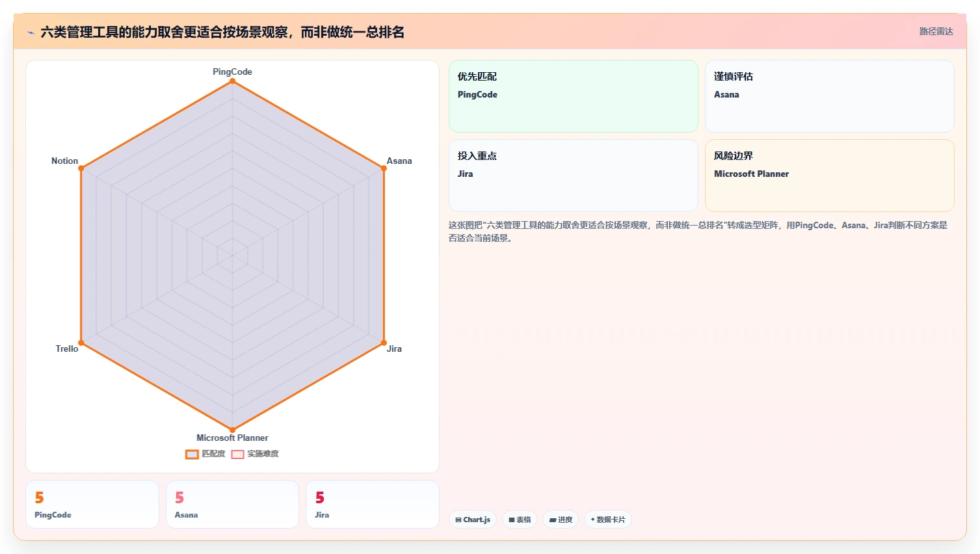Viewport: 980px width, 554px height.
Task: Click the 数据卡片 tag
Action: [x=608, y=520]
